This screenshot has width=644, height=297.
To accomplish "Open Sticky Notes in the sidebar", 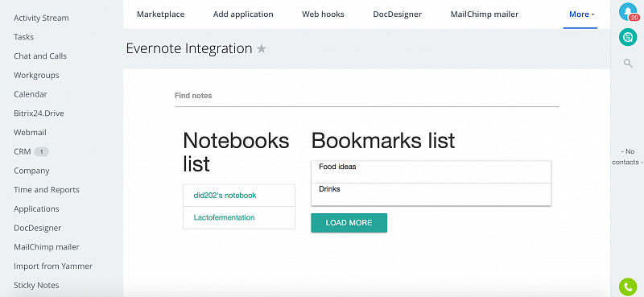I will (36, 285).
